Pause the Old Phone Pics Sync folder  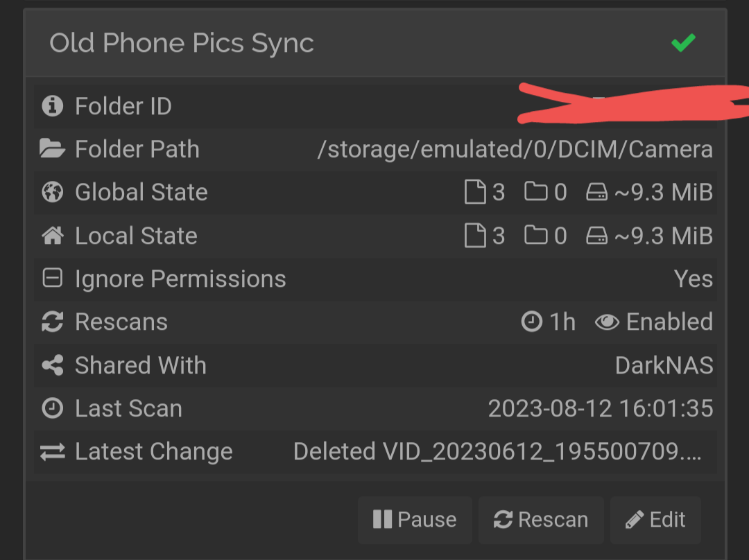[415, 519]
